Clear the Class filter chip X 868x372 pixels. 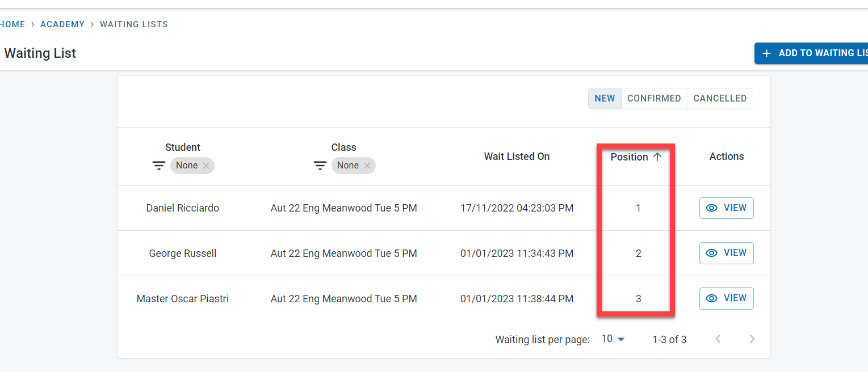(367, 166)
